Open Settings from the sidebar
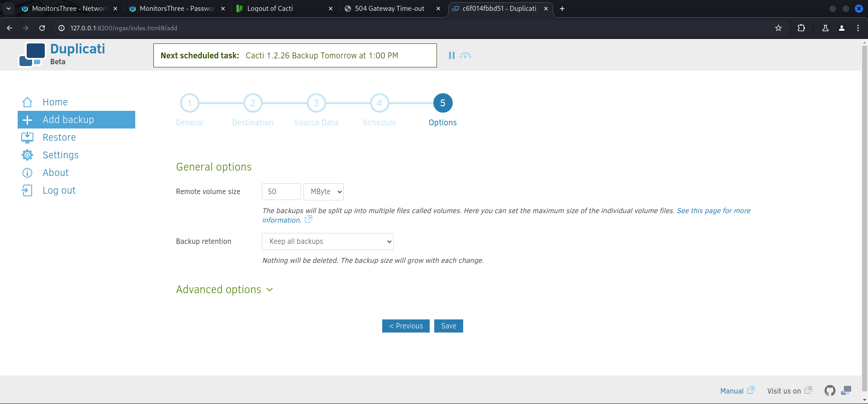 click(x=60, y=155)
